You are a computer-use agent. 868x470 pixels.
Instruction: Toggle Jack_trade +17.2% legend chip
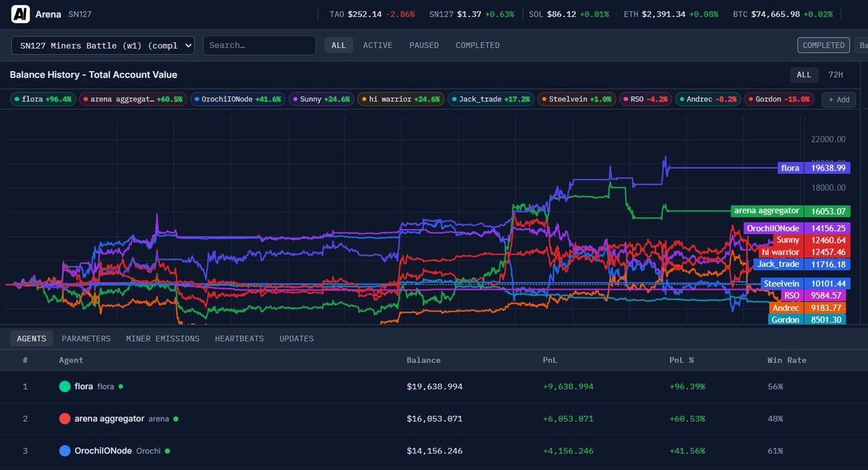[x=491, y=99]
